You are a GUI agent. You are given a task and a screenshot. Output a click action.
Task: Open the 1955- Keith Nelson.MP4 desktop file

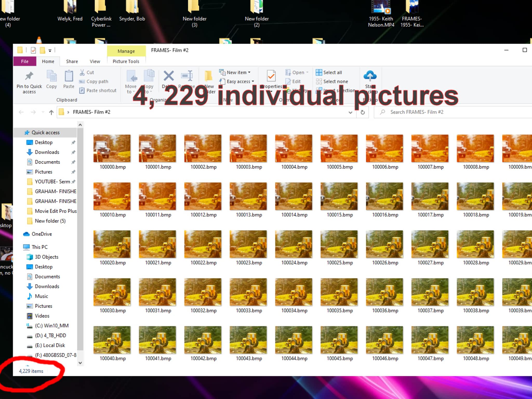[x=381, y=14]
